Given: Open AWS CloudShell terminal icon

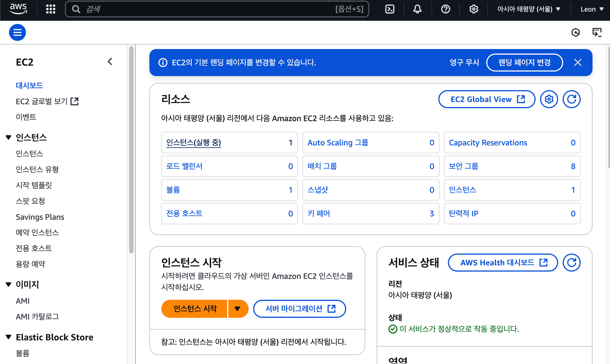Looking at the screenshot, I should 390,9.
